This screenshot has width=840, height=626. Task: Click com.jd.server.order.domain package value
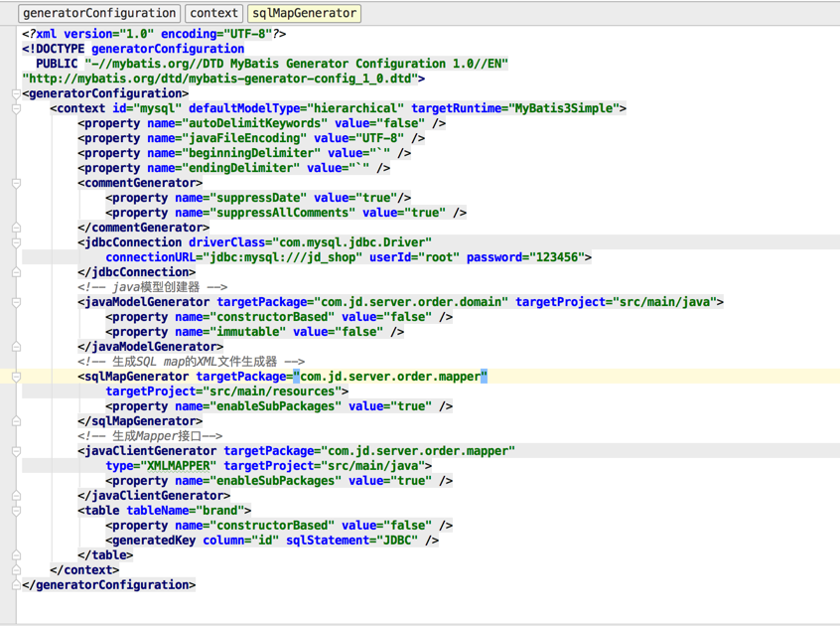pyautogui.click(x=411, y=302)
